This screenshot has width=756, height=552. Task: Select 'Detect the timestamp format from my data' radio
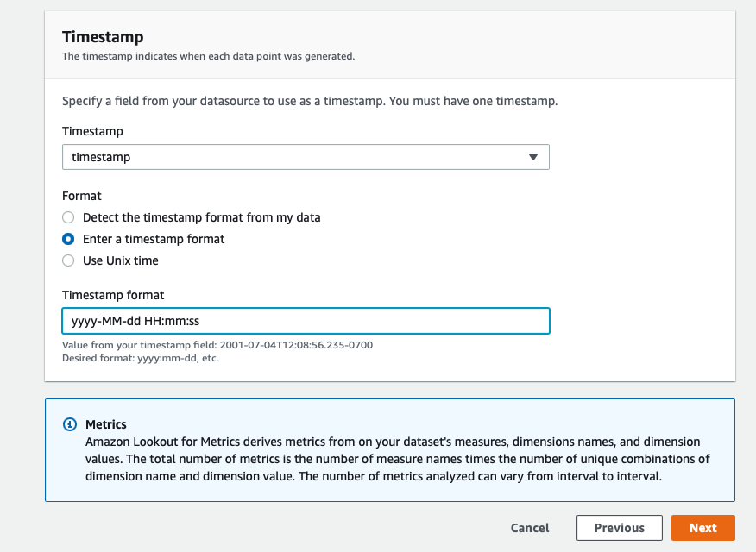click(x=68, y=217)
